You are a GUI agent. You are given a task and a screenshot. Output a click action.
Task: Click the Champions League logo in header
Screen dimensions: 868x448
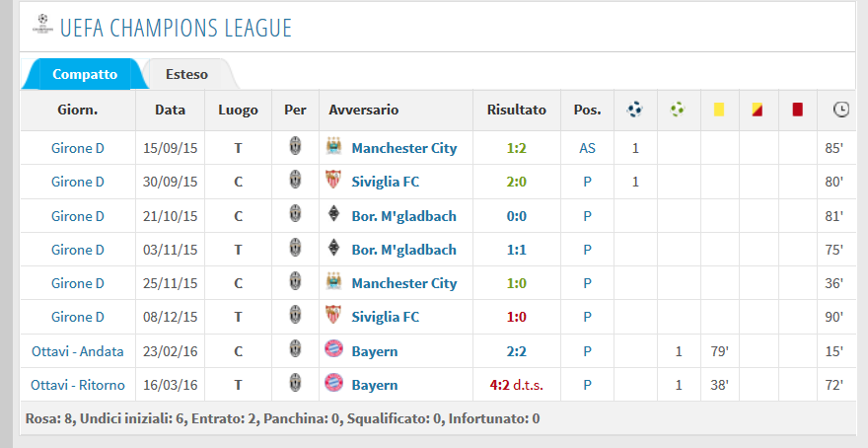[42, 25]
